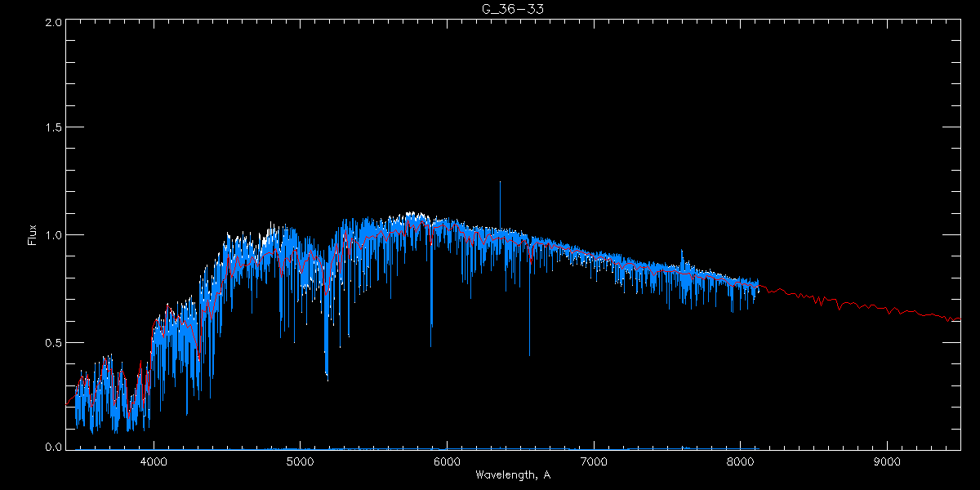This screenshot has width=980, height=490.
Task: Select the 6000 wavelength tick label
Action: 447,461
